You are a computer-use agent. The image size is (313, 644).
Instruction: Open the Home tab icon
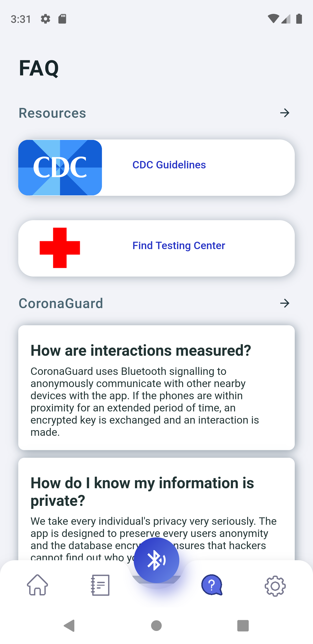(37, 585)
